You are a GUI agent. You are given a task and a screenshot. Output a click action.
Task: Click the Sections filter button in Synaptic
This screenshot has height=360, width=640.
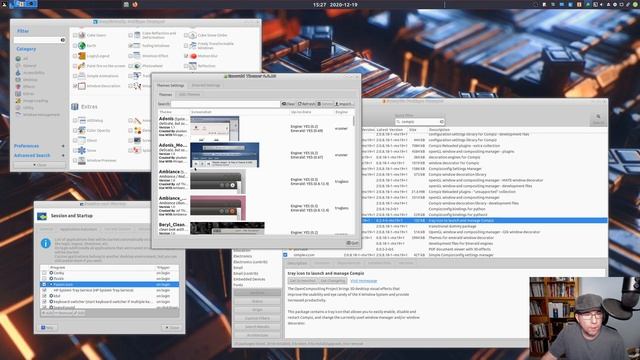point(257,293)
